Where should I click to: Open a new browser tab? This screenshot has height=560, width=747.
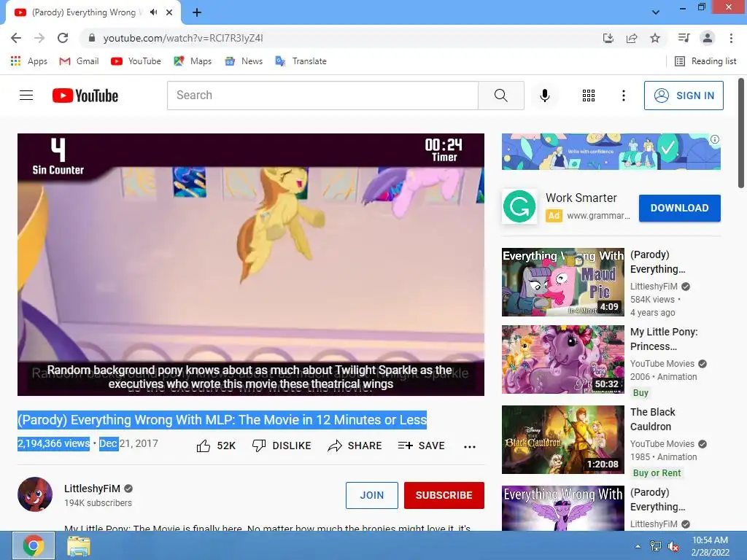pyautogui.click(x=197, y=12)
